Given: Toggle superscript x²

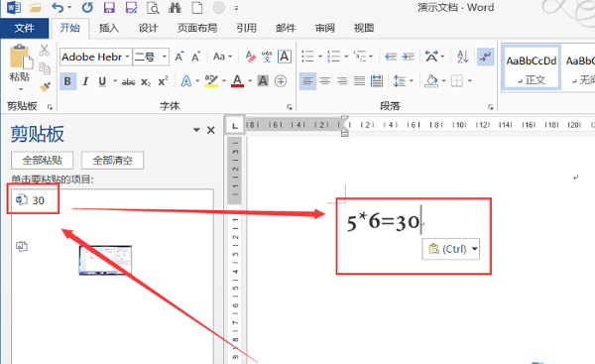Looking at the screenshot, I should [164, 81].
